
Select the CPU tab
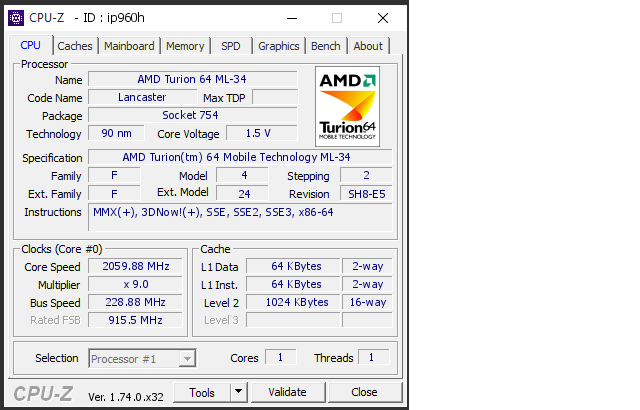click(31, 45)
